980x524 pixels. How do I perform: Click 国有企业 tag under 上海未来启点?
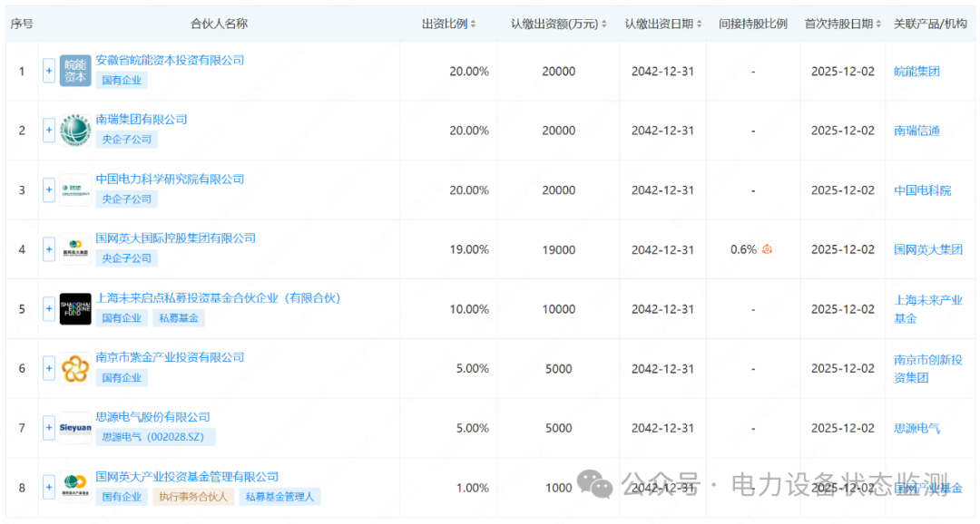point(122,318)
